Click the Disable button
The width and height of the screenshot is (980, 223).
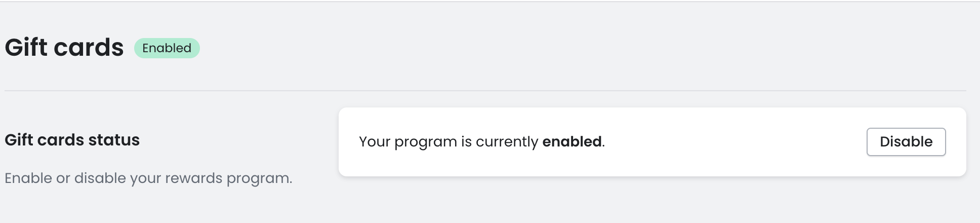tap(906, 142)
